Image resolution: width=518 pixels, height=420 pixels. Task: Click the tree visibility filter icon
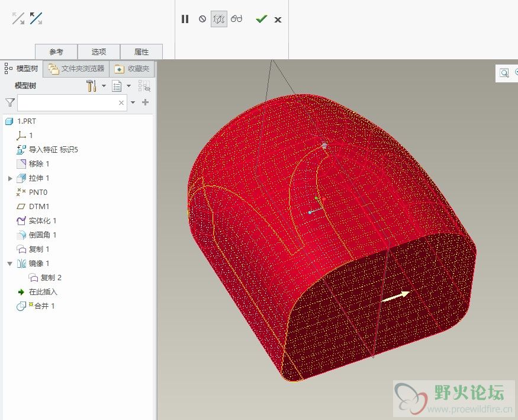(144, 86)
